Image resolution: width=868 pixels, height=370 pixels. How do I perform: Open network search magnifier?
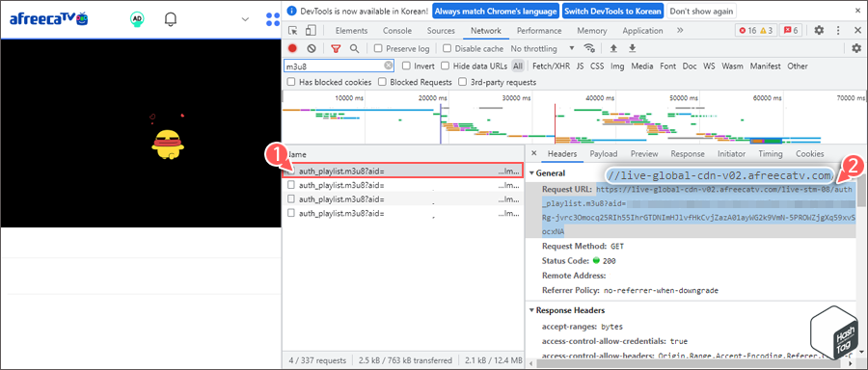pos(354,49)
